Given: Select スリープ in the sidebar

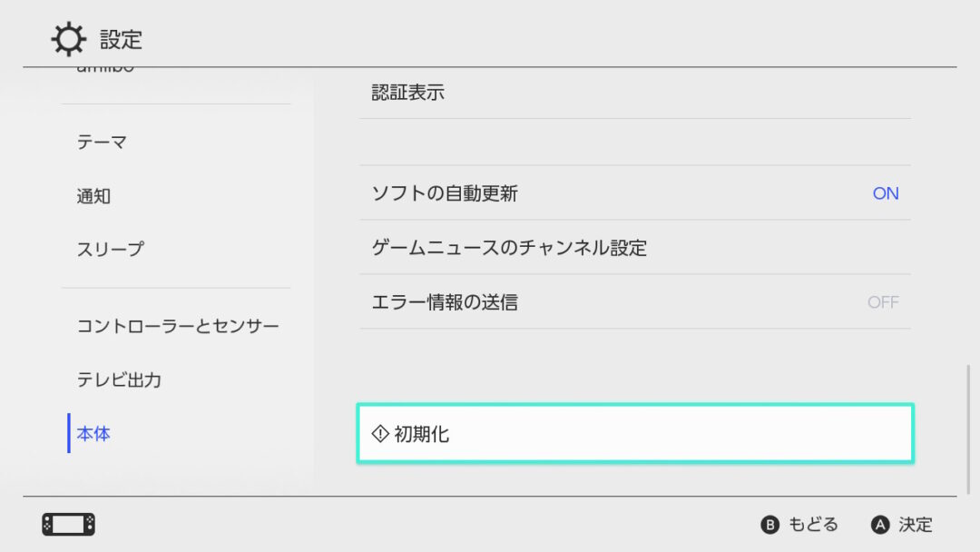Looking at the screenshot, I should [x=109, y=248].
